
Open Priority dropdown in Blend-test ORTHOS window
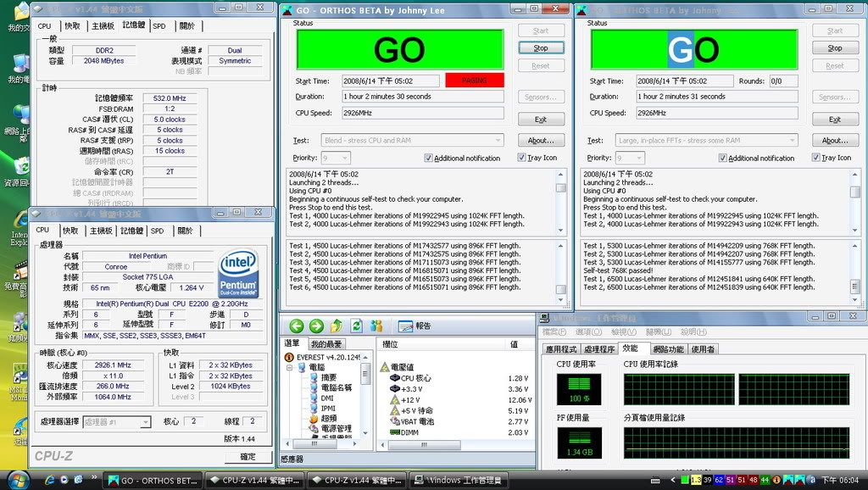coord(336,159)
